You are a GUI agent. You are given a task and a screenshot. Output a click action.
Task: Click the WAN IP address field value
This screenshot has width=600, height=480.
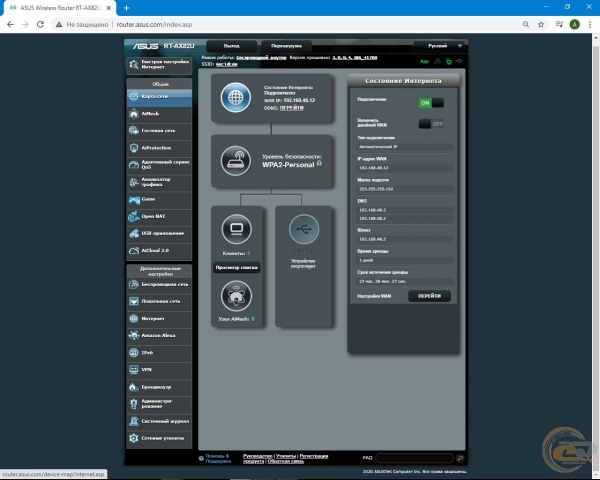click(405, 168)
